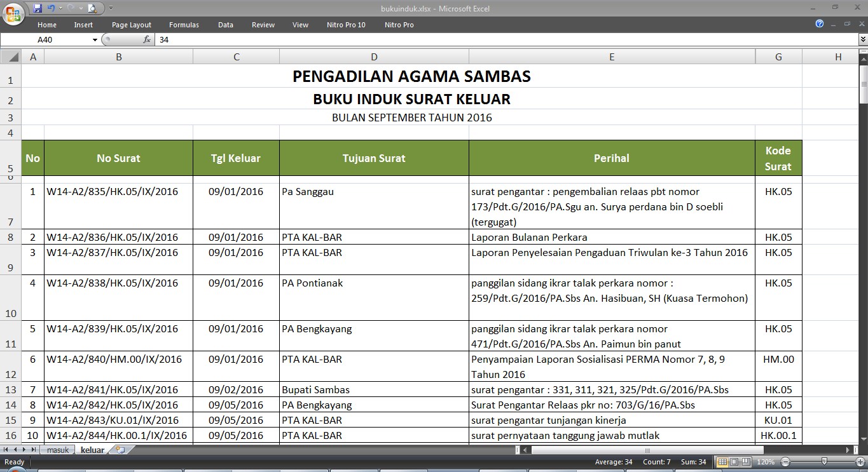Click the Name Box showing A40
The image size is (868, 472).
pyautogui.click(x=46, y=39)
